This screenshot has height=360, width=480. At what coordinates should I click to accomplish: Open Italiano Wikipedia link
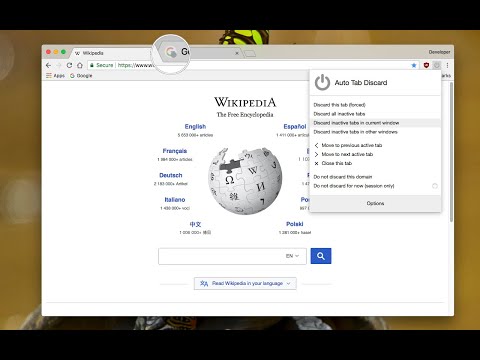(x=175, y=199)
